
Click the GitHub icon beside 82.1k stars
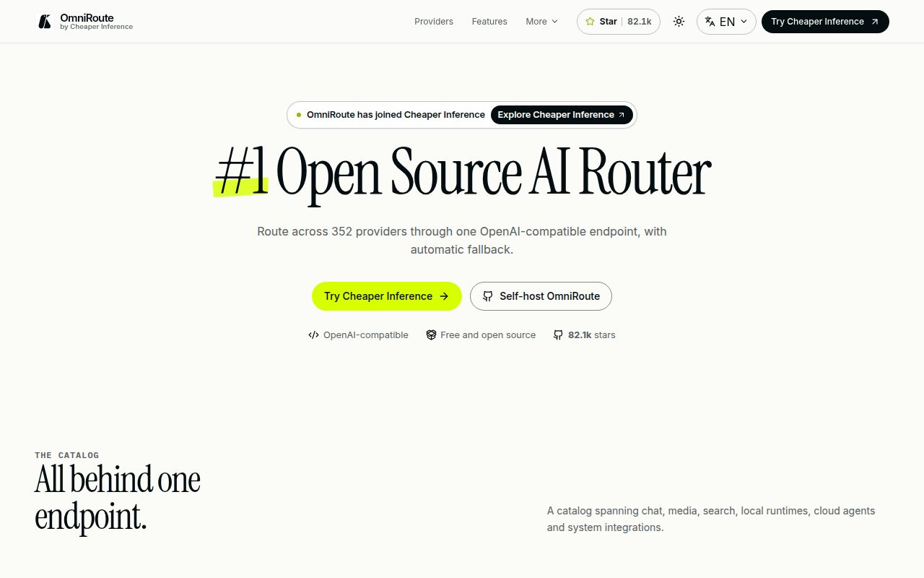(x=558, y=335)
